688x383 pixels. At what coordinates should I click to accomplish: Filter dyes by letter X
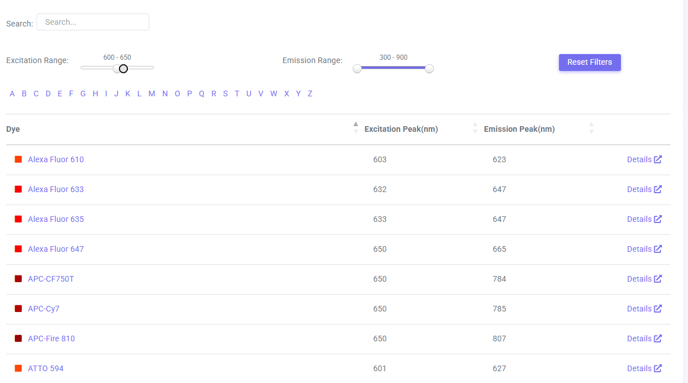click(x=287, y=93)
